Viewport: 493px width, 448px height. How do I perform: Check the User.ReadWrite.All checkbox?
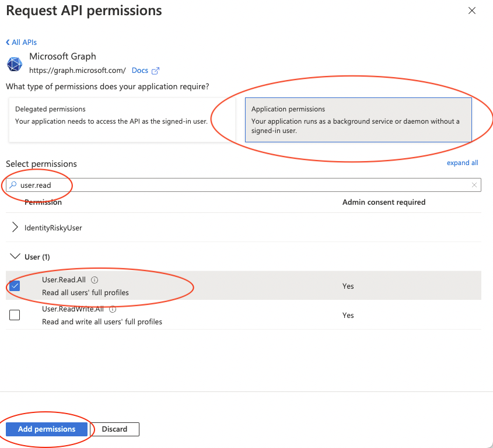(15, 314)
